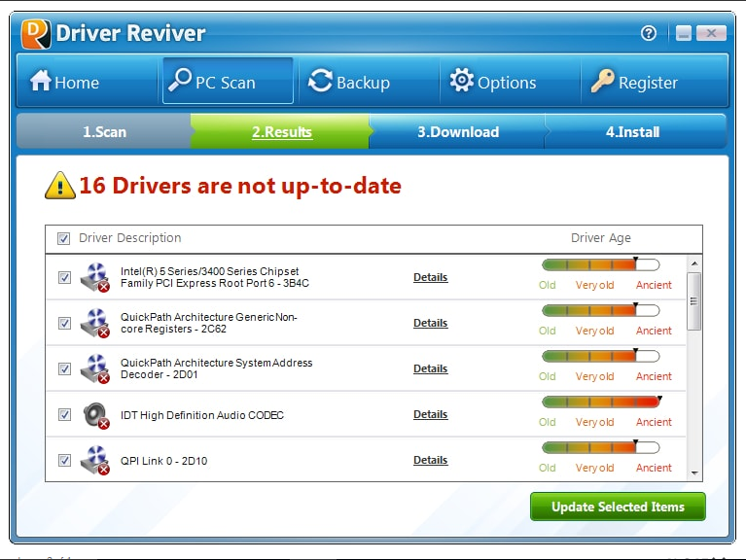Minimize the Driver Reviver window
The width and height of the screenshot is (746, 560).
point(684,33)
